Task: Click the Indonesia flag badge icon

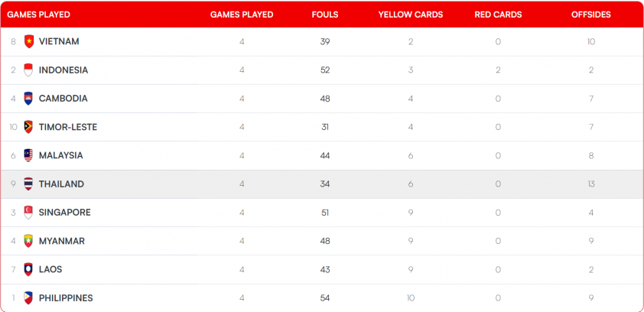Action: pyautogui.click(x=28, y=70)
